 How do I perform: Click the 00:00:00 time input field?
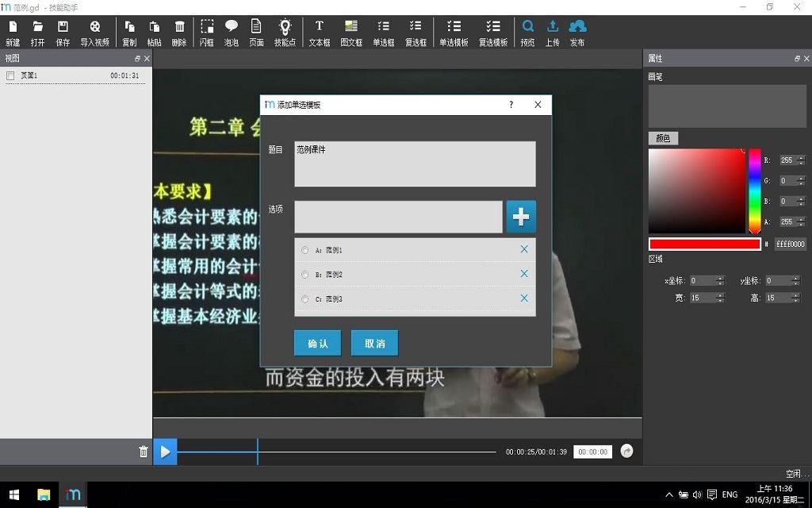[x=592, y=452]
